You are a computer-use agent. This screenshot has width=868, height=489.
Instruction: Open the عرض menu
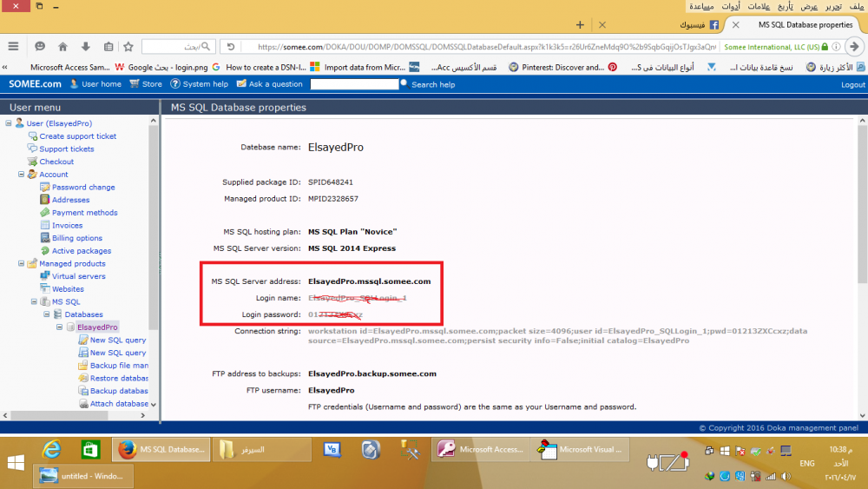(809, 7)
